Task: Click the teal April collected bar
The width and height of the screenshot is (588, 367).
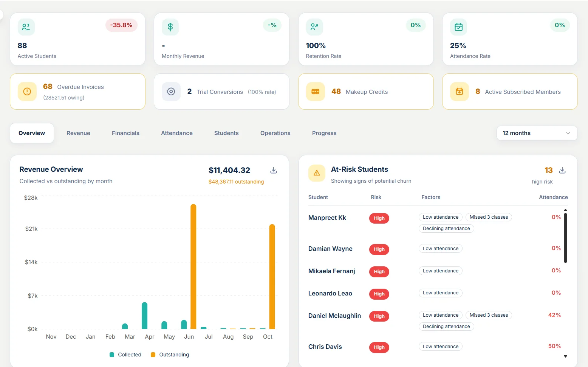Action: click(144, 316)
